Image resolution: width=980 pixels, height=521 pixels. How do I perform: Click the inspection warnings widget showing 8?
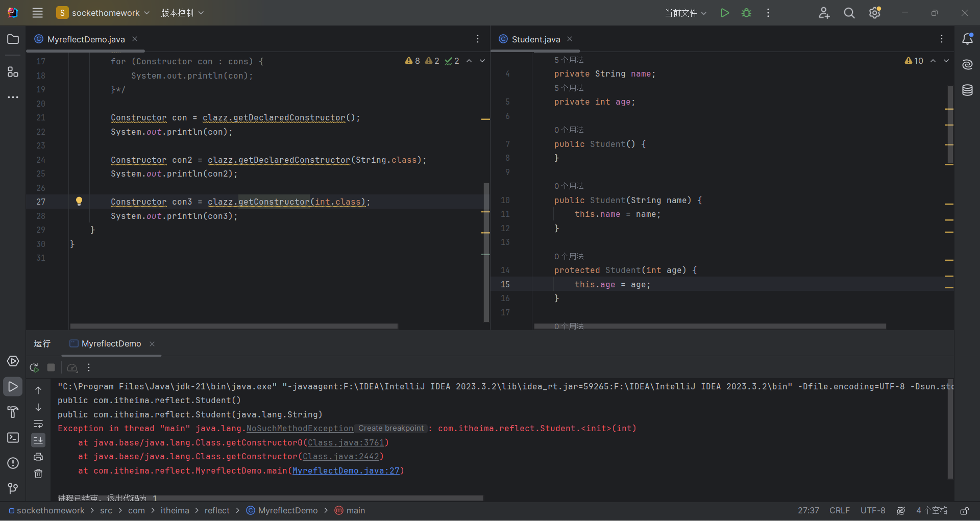pyautogui.click(x=413, y=61)
